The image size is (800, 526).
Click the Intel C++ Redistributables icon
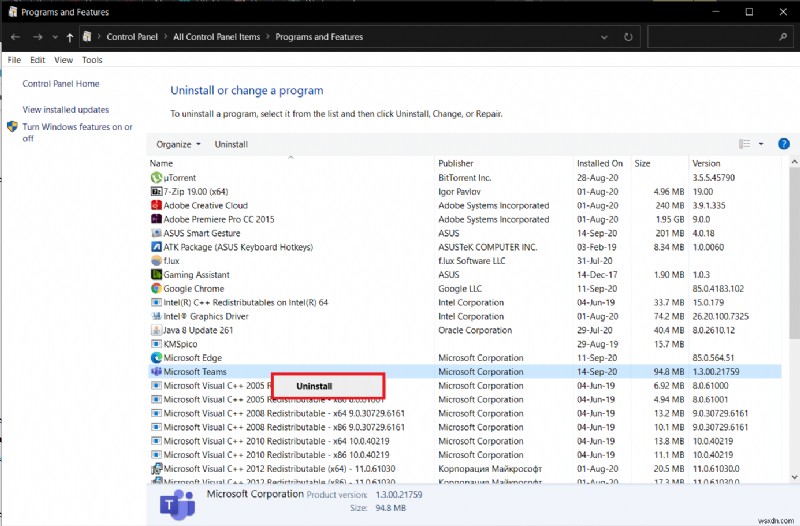(156, 302)
